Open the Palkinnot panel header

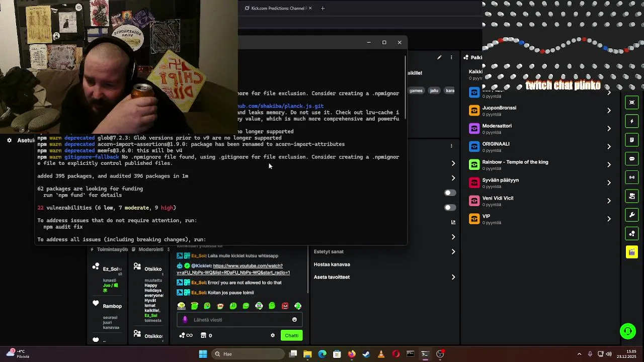tap(473, 57)
